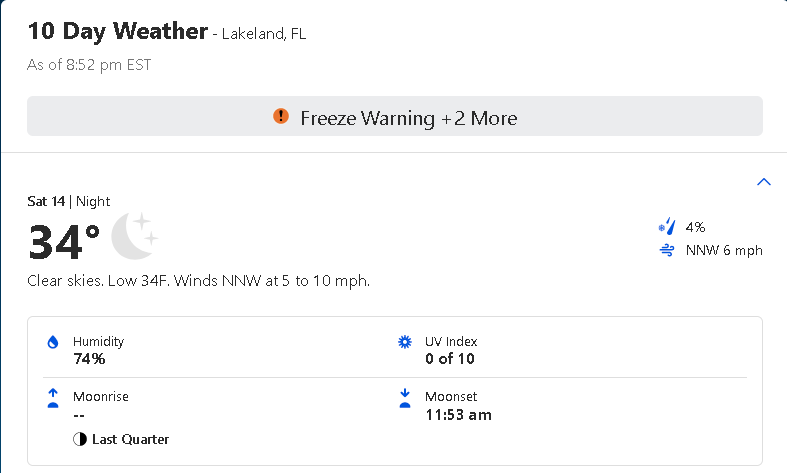This screenshot has height=473, width=787.
Task: Click the Sat 14 | Night label
Action: (x=69, y=201)
